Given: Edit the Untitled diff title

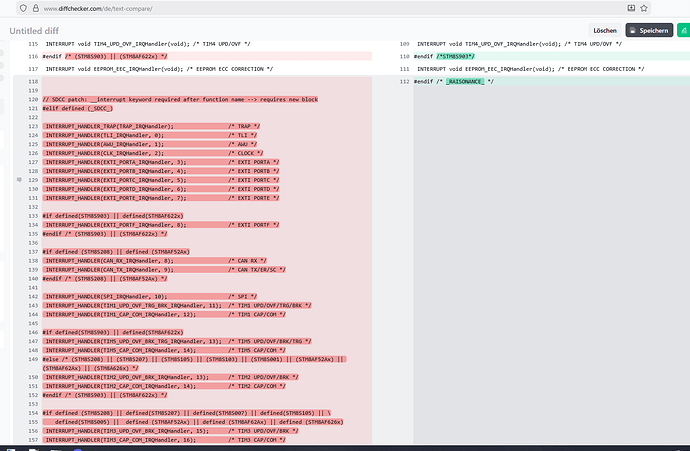Looking at the screenshot, I should point(36,30).
